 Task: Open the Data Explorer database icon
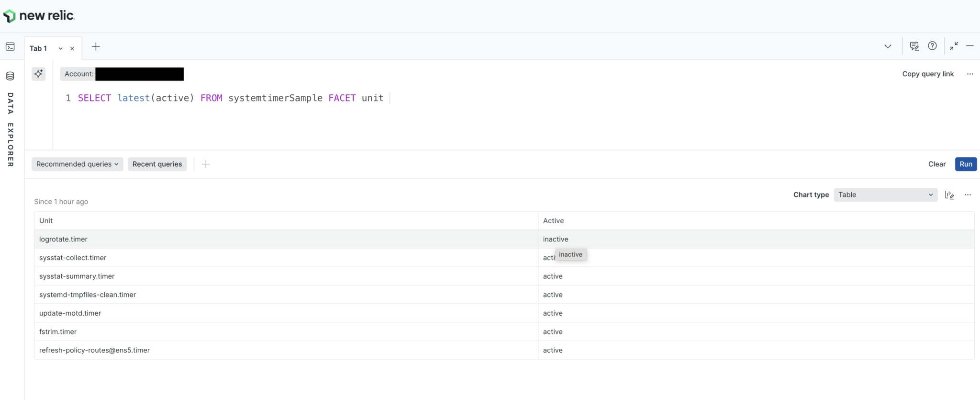10,76
